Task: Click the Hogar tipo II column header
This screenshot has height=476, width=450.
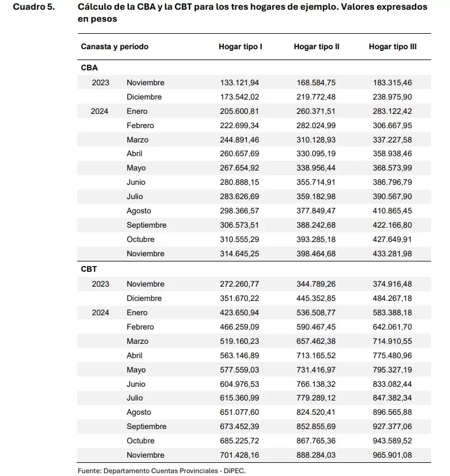Action: click(316, 47)
